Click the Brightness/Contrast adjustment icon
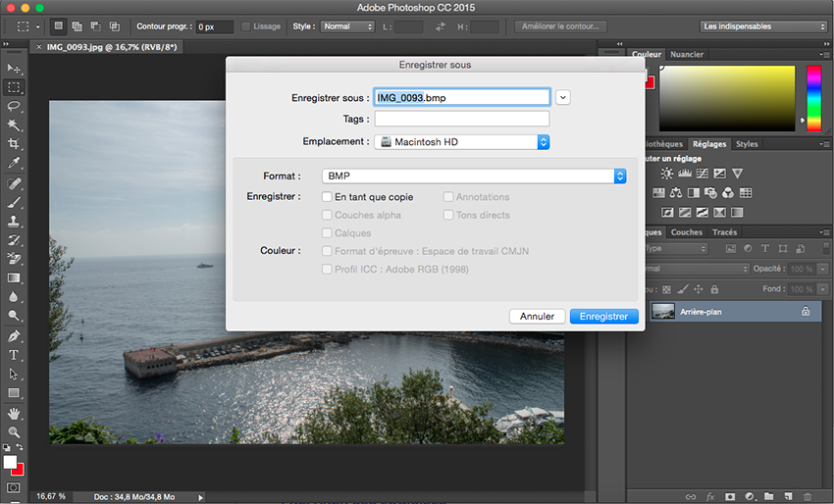 667,174
